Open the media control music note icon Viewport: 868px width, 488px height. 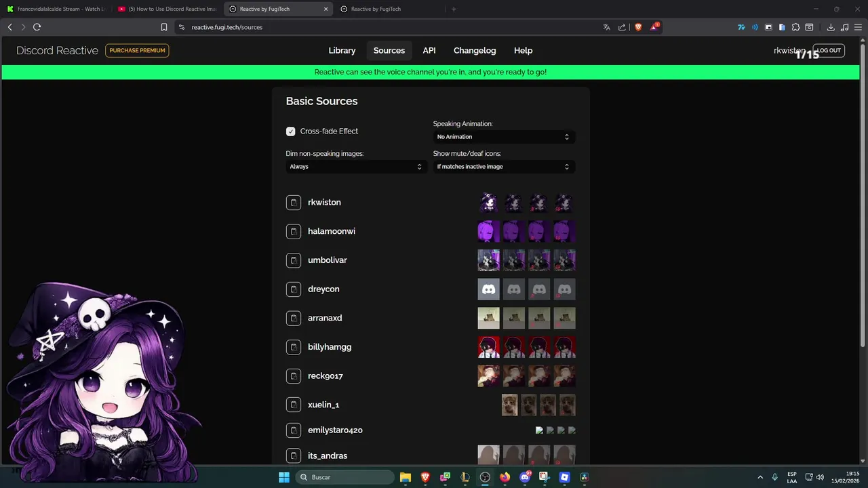point(844,27)
